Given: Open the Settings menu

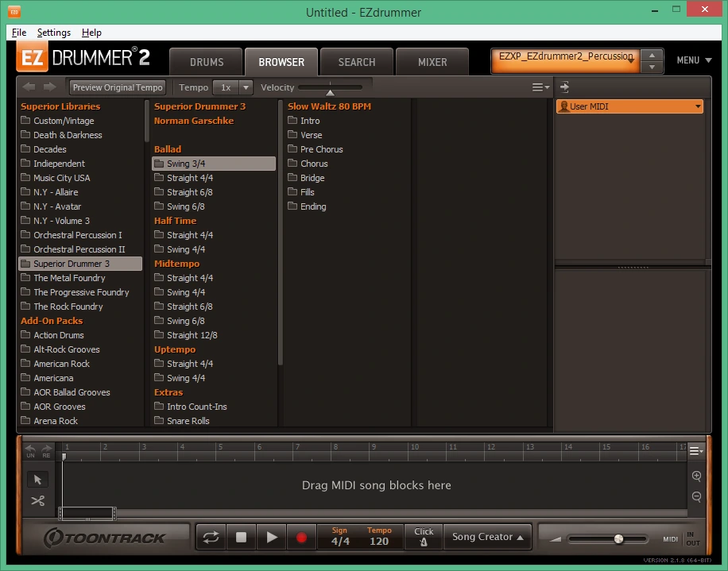Looking at the screenshot, I should [x=54, y=33].
